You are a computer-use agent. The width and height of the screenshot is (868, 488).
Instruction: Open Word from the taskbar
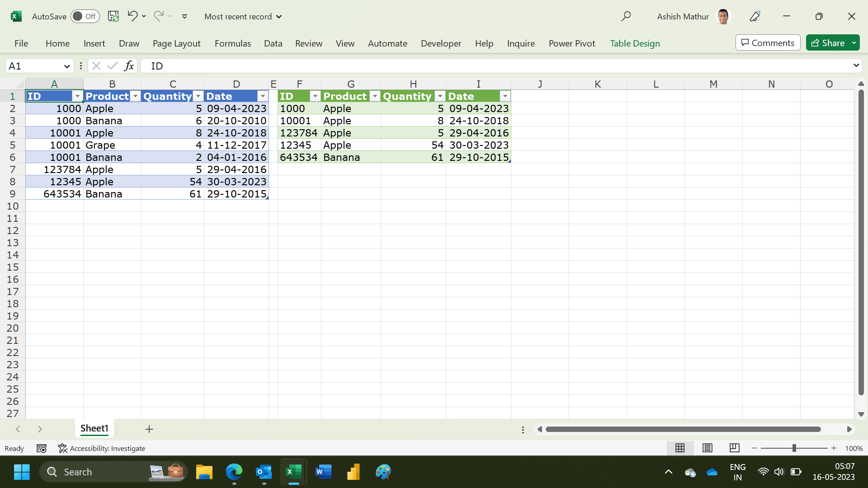coord(324,472)
